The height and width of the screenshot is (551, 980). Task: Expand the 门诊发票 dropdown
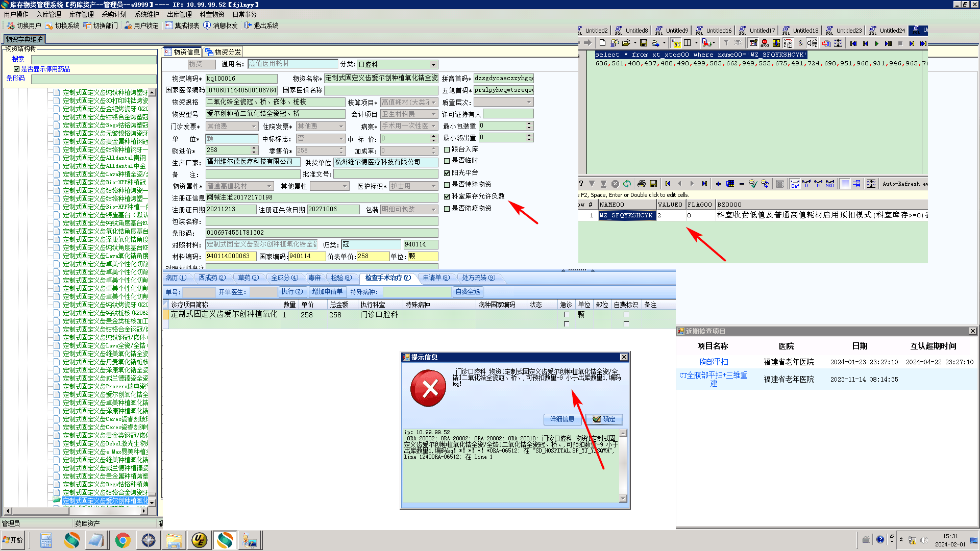[254, 127]
